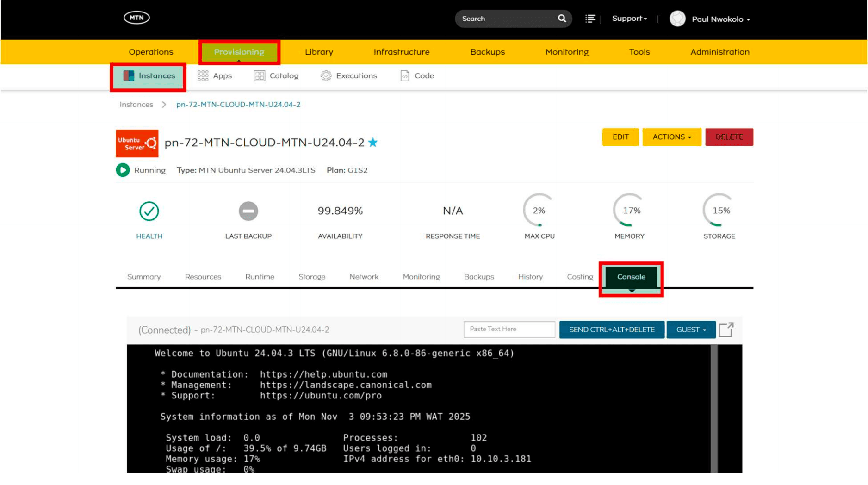The image size is (868, 485).
Task: Open Paul Nwokolo user menu
Action: pos(720,19)
